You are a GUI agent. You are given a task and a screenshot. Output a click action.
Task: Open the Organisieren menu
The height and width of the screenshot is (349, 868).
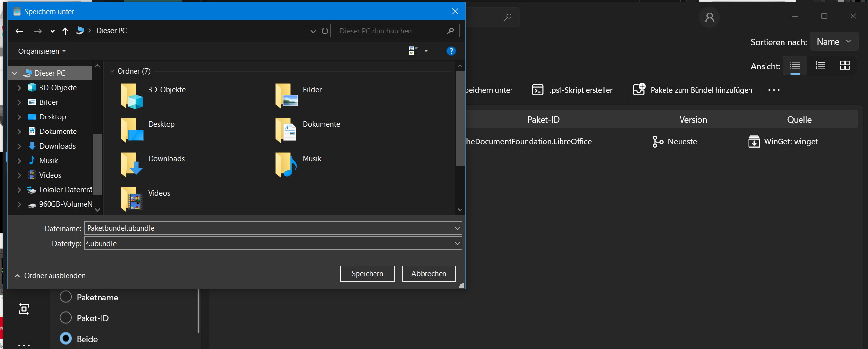[42, 51]
